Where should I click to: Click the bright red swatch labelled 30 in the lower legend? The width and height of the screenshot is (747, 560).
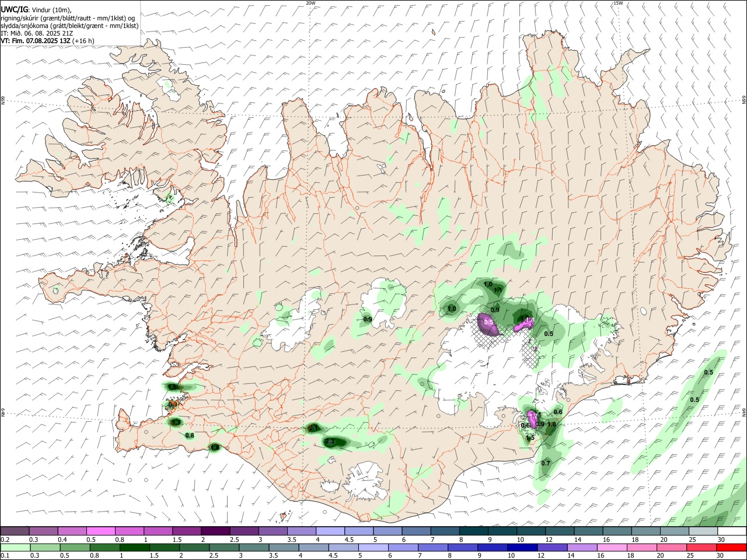pyautogui.click(x=732, y=548)
